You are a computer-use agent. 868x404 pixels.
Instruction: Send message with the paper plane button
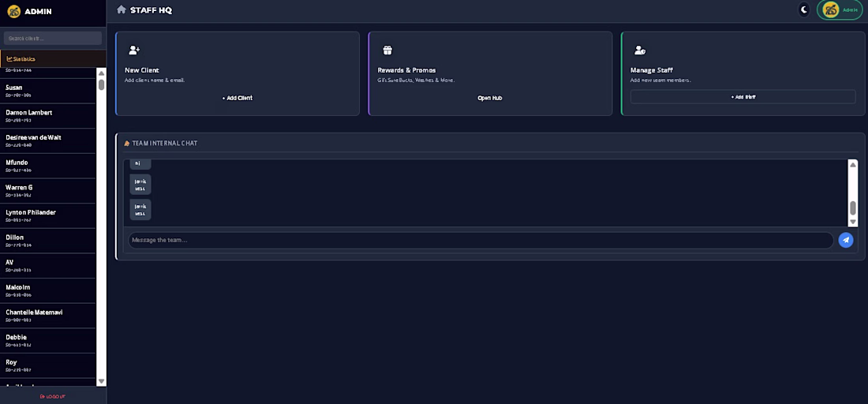[846, 240]
